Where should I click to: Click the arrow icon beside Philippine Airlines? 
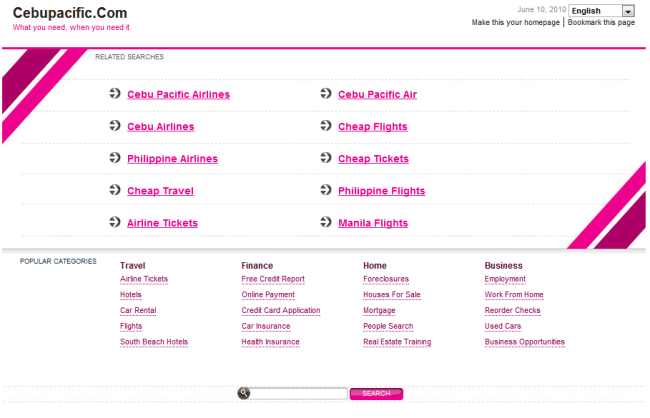115,158
